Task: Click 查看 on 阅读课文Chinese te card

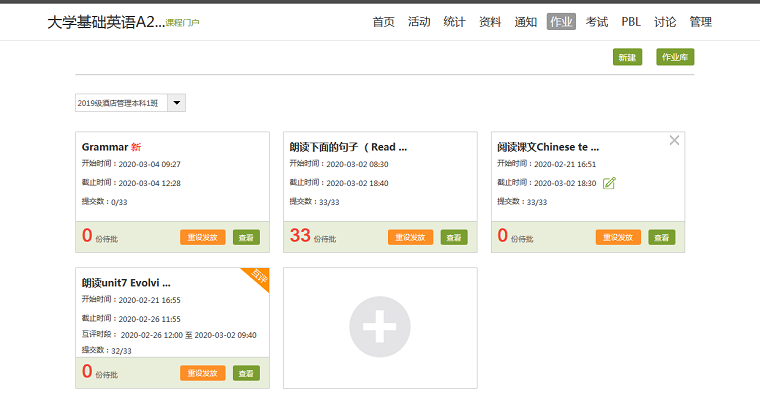Action: (x=662, y=238)
